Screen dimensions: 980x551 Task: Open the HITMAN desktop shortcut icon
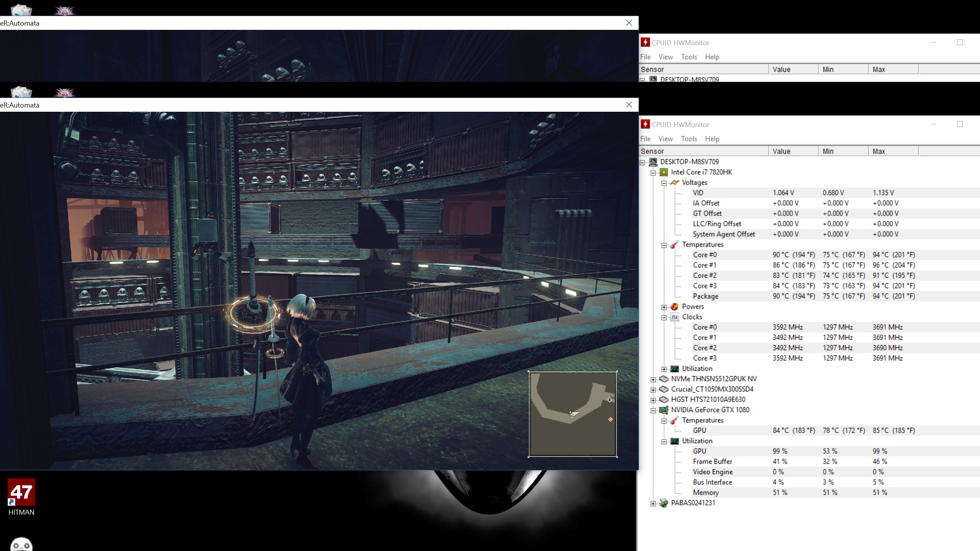pos(21,492)
